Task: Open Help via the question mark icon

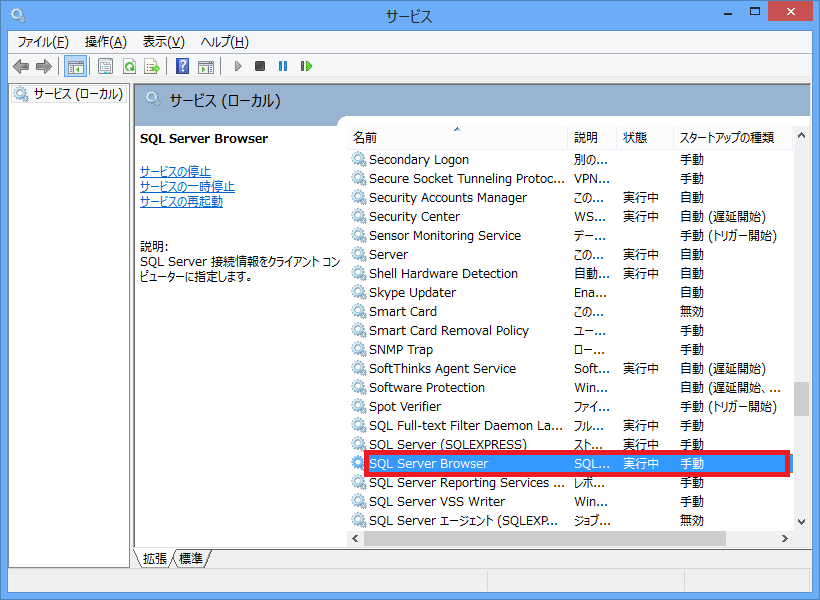Action: point(183,66)
